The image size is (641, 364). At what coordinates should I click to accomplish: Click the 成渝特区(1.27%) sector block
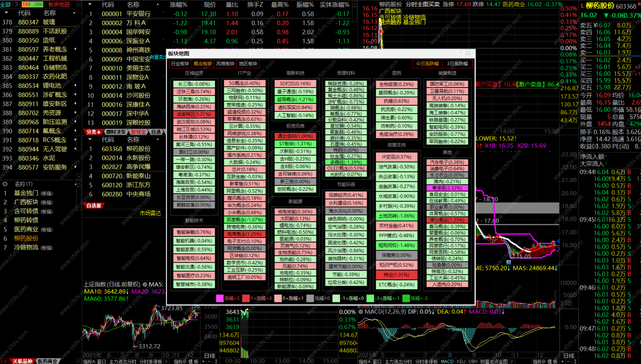[194, 114]
